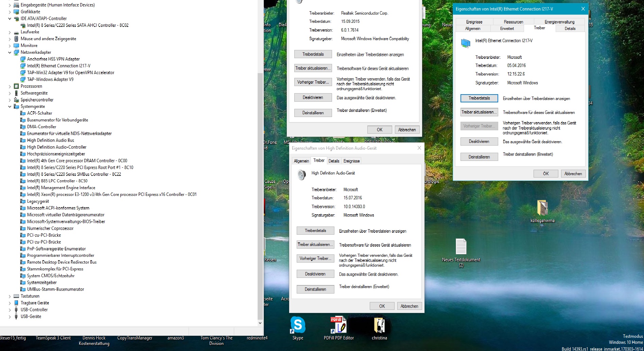
Task: Open the Energieverwaltung tab
Action: click(559, 22)
